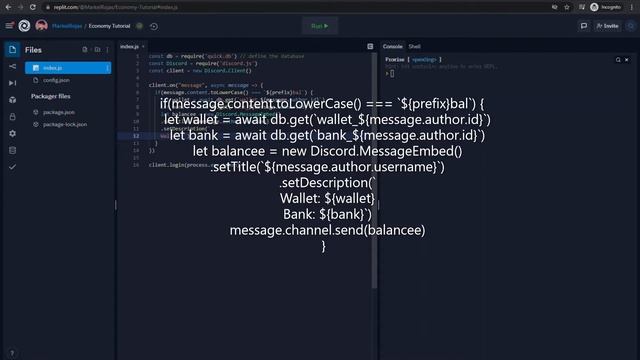Viewport: 640px width, 360px height.
Task: Open the Incognito profile indicator
Action: point(606,7)
